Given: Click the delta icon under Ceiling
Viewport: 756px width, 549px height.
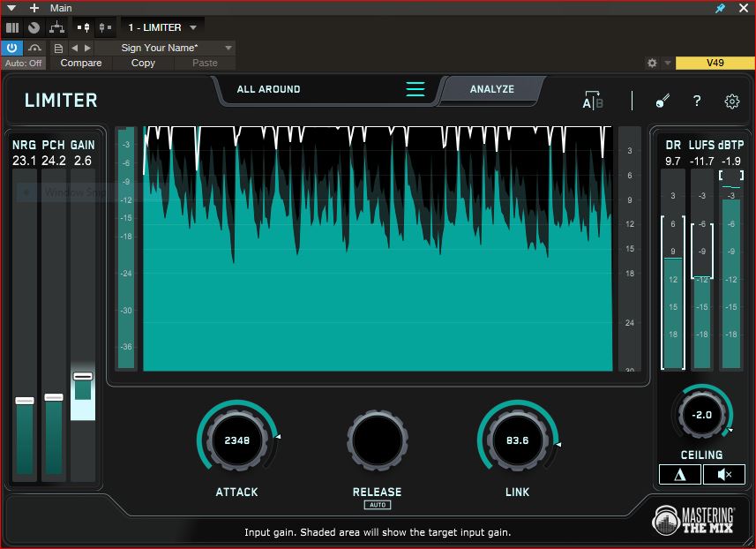Looking at the screenshot, I should tap(680, 475).
